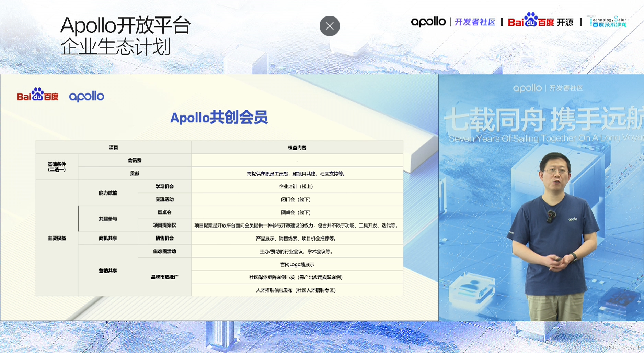
Task: Click the 营销共享 cell
Action: click(108, 271)
